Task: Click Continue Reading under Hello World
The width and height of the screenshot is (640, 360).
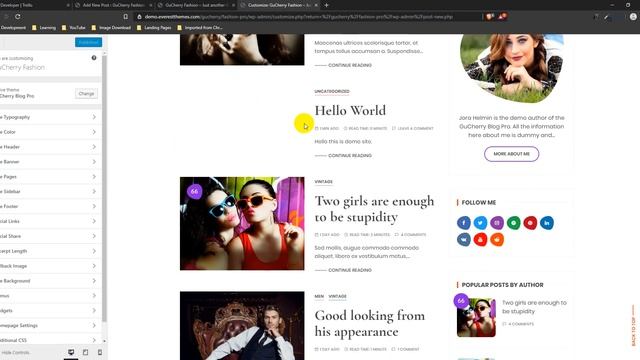Action: 350,156
